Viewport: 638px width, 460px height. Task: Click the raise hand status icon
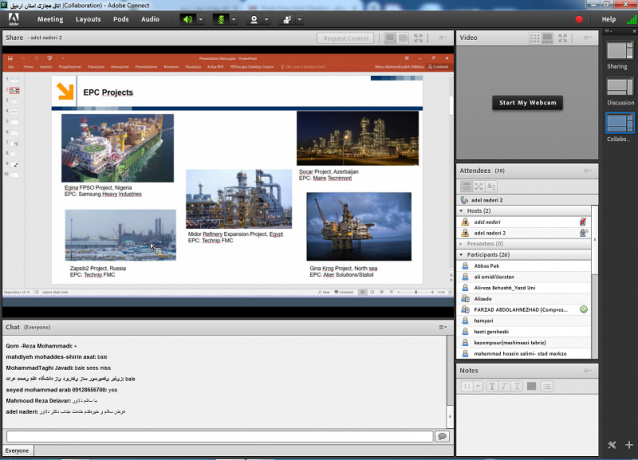click(x=287, y=19)
